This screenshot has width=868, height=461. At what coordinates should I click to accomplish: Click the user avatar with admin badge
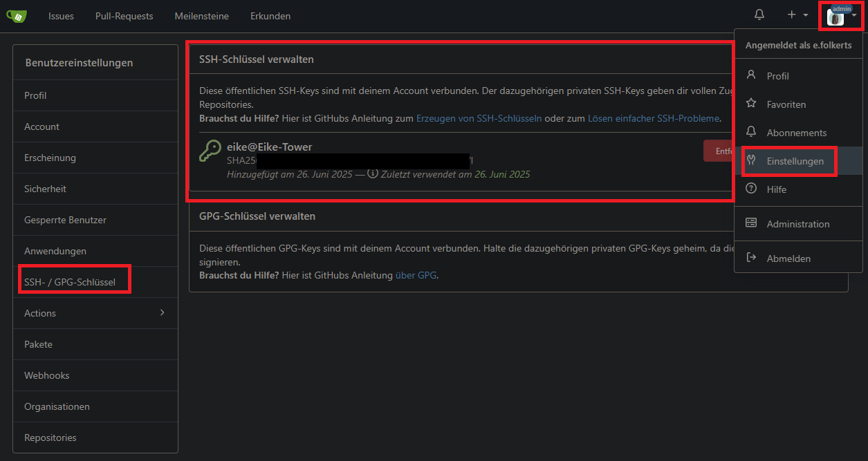coord(835,17)
